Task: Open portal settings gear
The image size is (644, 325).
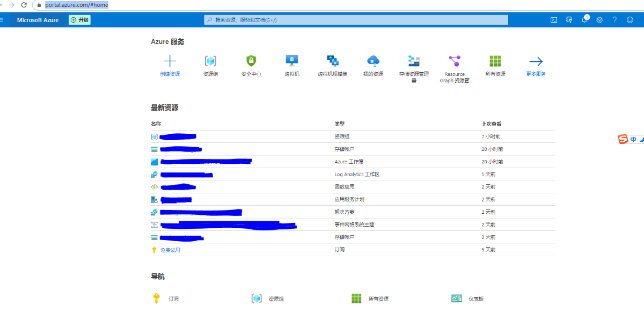Action: (599, 20)
